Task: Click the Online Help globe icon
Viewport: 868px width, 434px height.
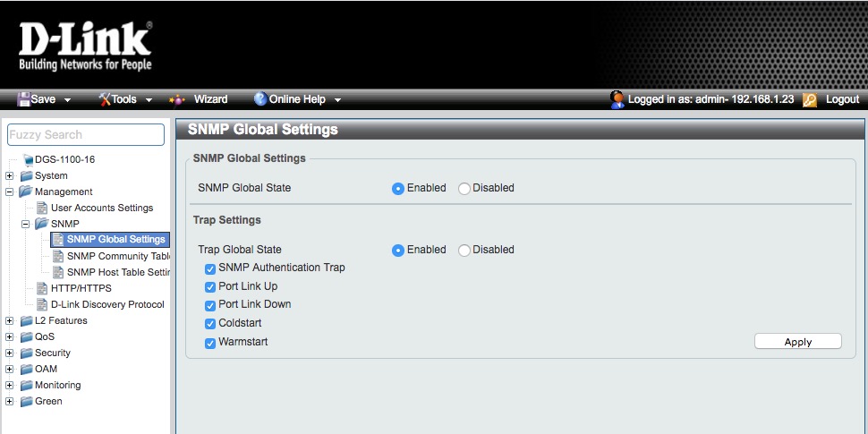Action: click(x=260, y=99)
